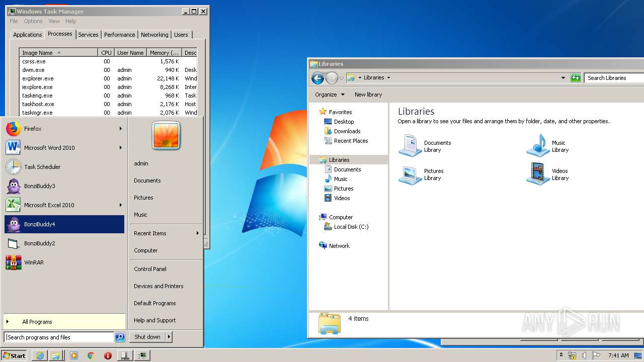Click the Search programs and files box
644x362 pixels.
click(x=59, y=337)
